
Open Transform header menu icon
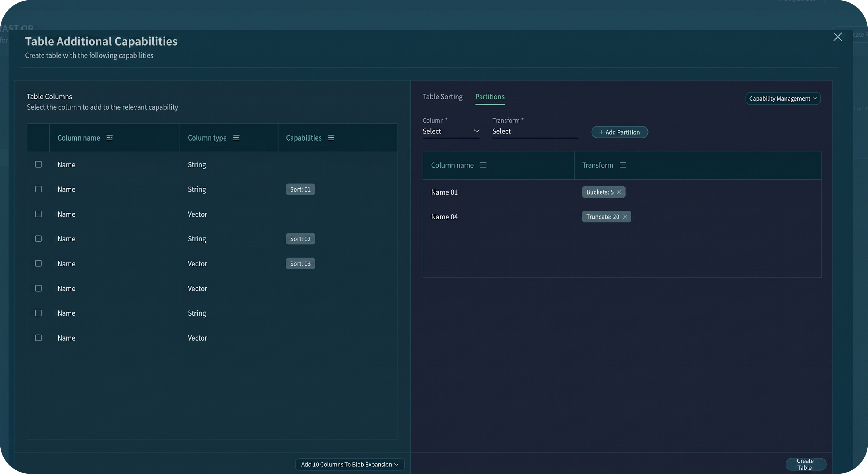[x=623, y=165]
